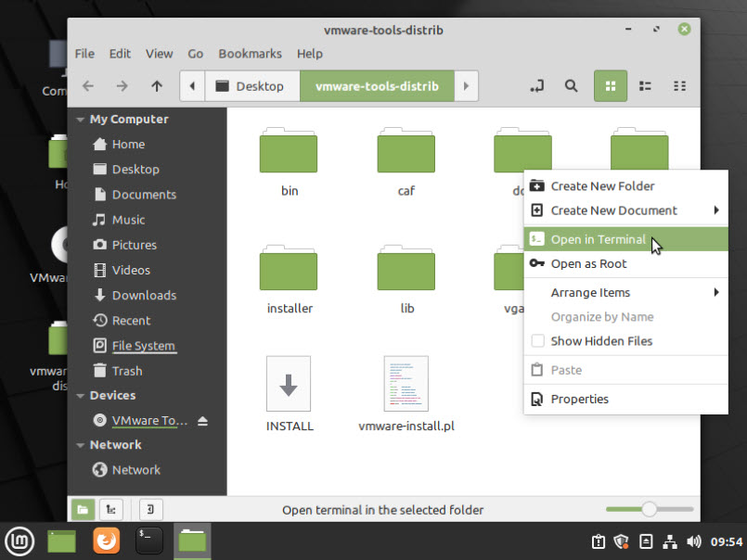Show places sidebar via status bar button
Screen dimensions: 747x560
[x=83, y=510]
